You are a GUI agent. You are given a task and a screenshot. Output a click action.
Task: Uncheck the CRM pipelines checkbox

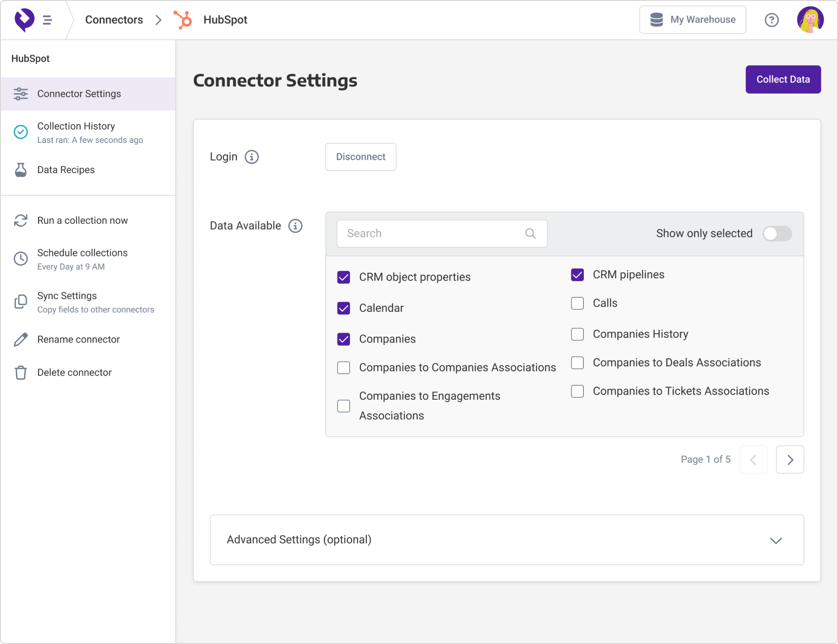click(x=577, y=275)
